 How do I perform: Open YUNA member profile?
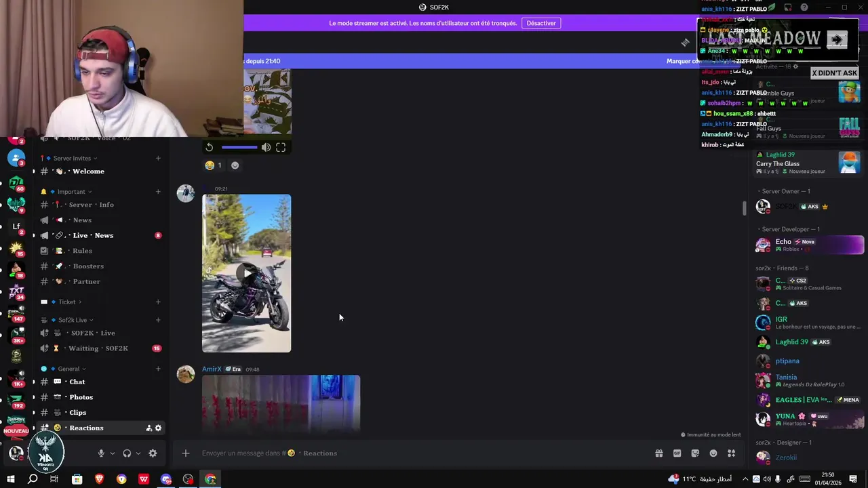coord(810,420)
